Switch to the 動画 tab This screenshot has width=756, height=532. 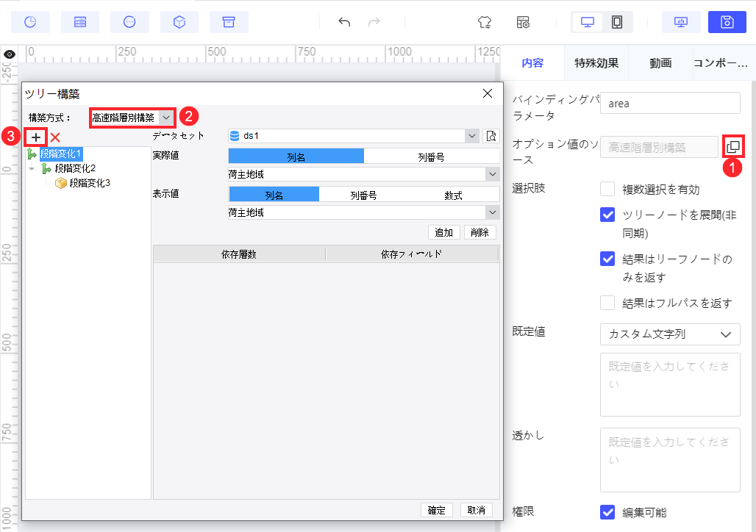[x=660, y=63]
